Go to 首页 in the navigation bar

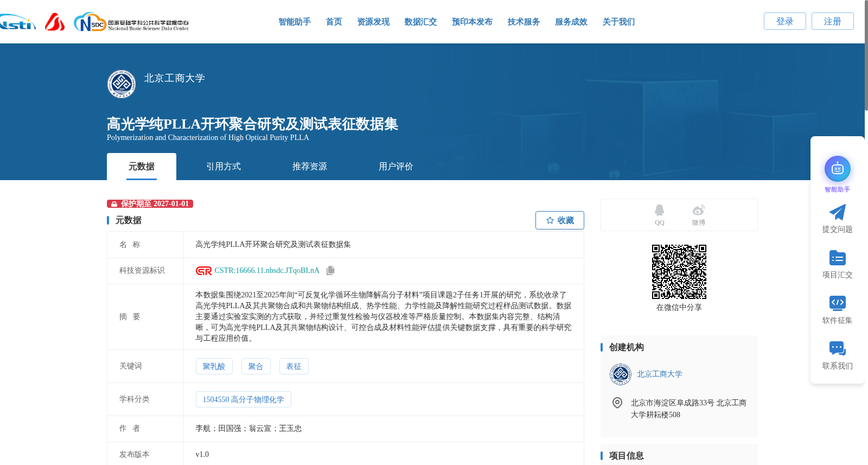coord(334,22)
